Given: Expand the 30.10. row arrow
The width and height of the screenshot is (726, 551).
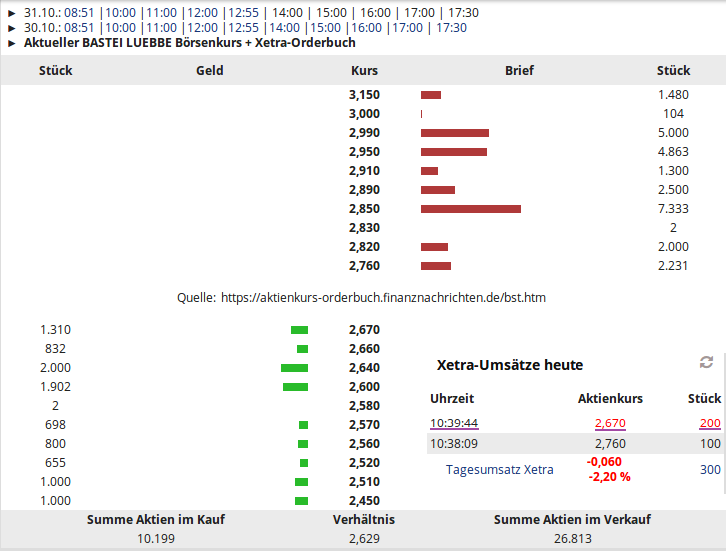Looking at the screenshot, I should (x=12, y=28).
